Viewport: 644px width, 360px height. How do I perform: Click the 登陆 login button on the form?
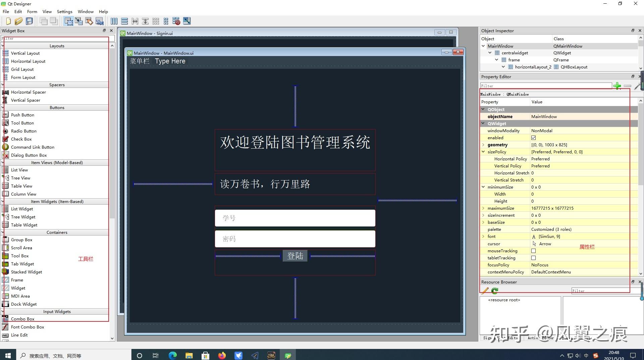point(295,256)
